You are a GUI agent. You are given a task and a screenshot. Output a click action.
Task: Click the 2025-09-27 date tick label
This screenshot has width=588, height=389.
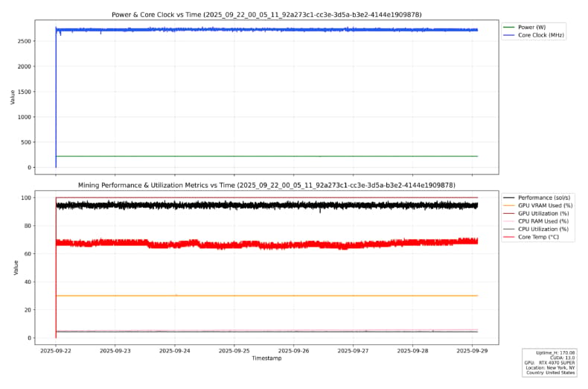pyautogui.click(x=354, y=351)
